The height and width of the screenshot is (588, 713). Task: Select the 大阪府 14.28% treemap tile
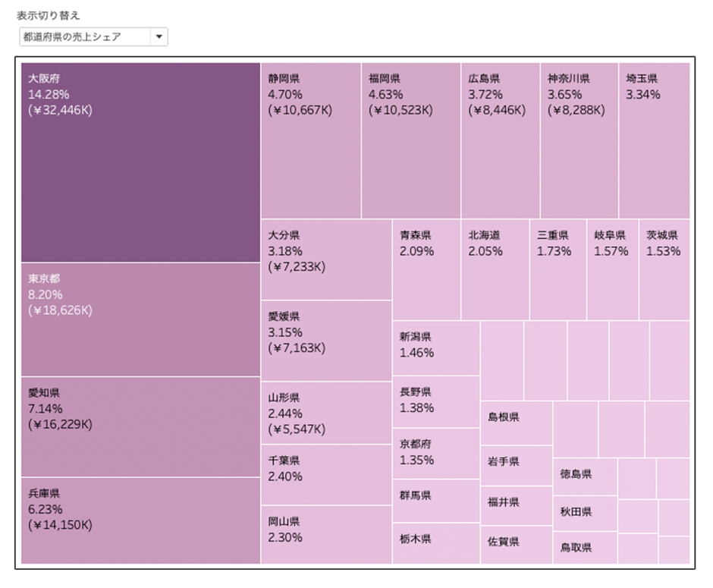pyautogui.click(x=140, y=162)
